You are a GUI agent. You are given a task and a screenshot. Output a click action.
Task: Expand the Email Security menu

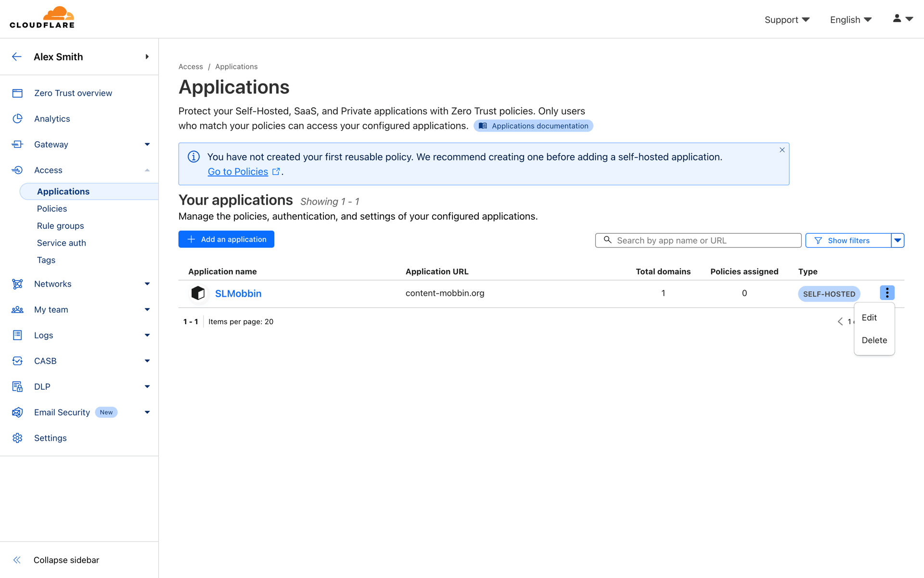(x=147, y=412)
